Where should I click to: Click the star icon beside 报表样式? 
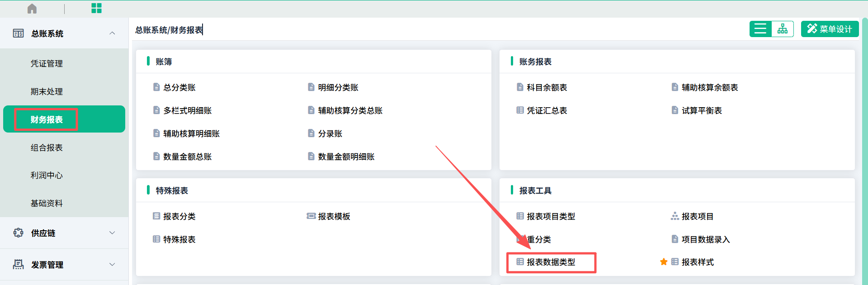(x=664, y=262)
